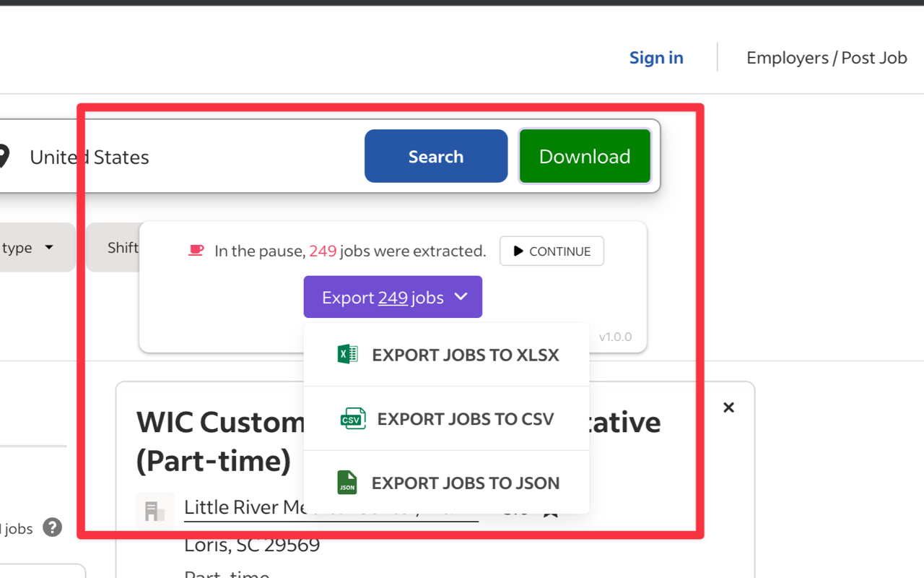Click the location pin icon
The image size is (924, 578).
point(3,157)
